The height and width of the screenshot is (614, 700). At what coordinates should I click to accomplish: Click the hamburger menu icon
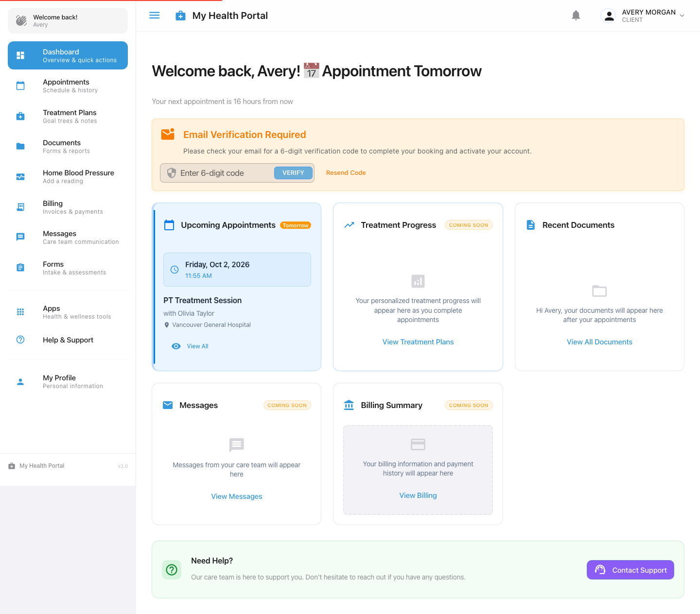pos(155,16)
